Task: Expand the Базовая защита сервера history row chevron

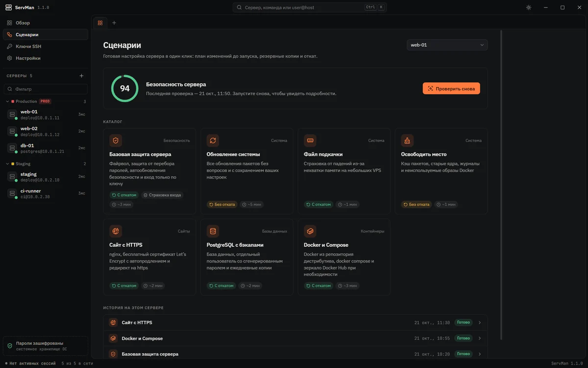Action: click(x=480, y=354)
